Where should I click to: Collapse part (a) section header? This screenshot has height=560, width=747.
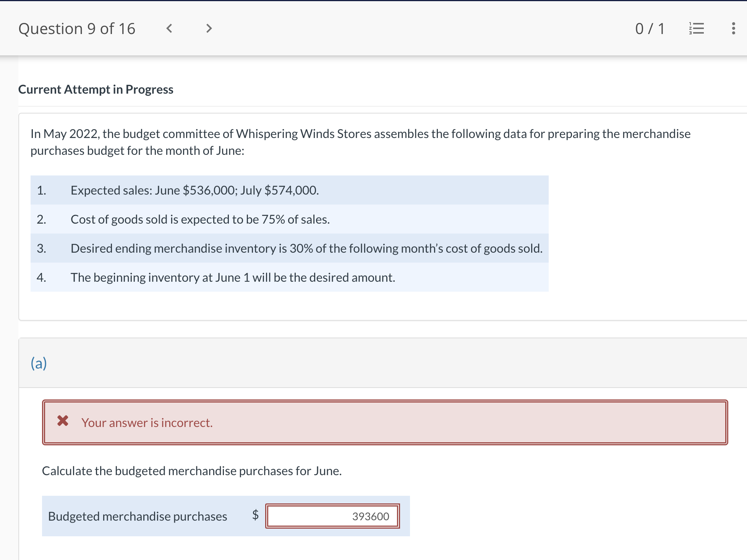click(x=39, y=363)
